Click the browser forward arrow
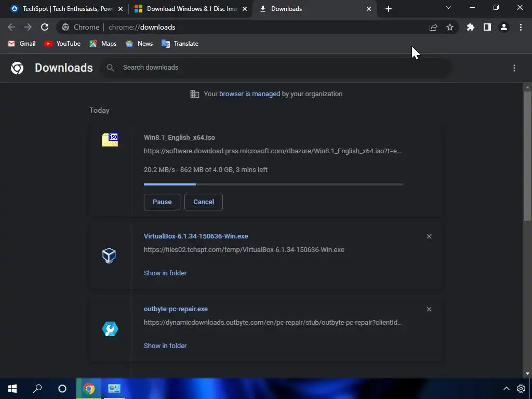Screen dimensions: 532x399 point(28,27)
